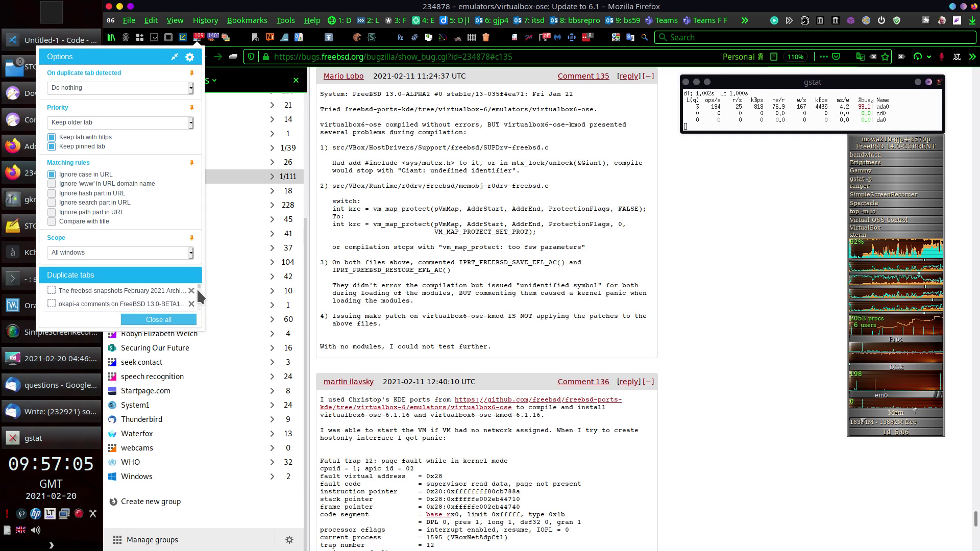
Task: Click the Save to Pocket icon
Action: [x=836, y=57]
